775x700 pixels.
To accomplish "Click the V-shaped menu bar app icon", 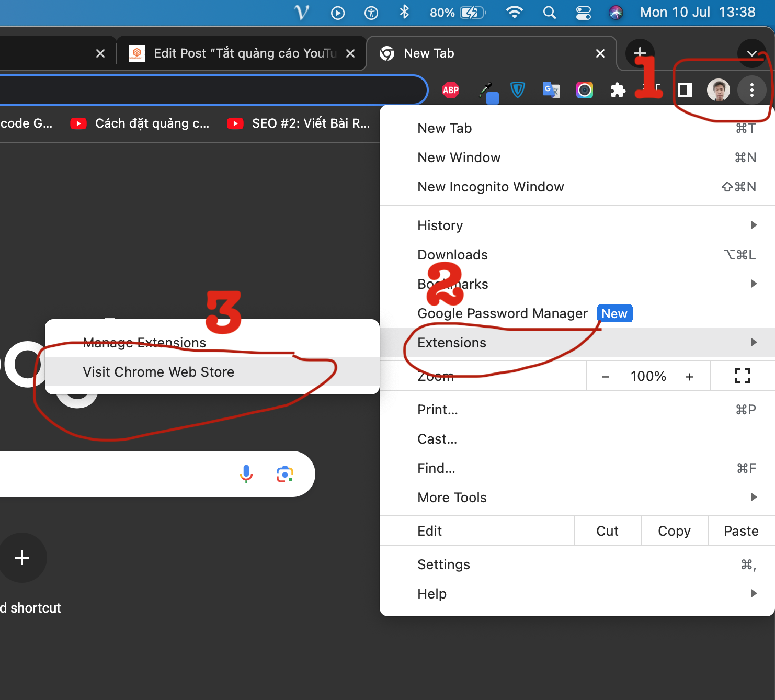I will click(302, 12).
